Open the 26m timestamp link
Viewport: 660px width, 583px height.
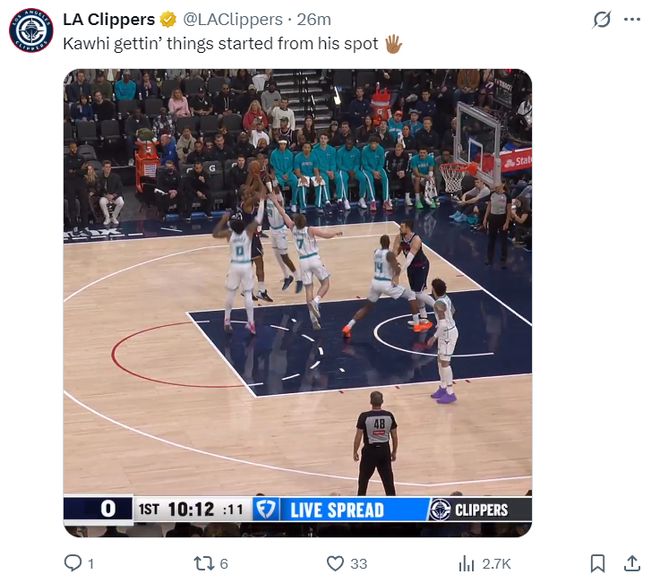314,19
